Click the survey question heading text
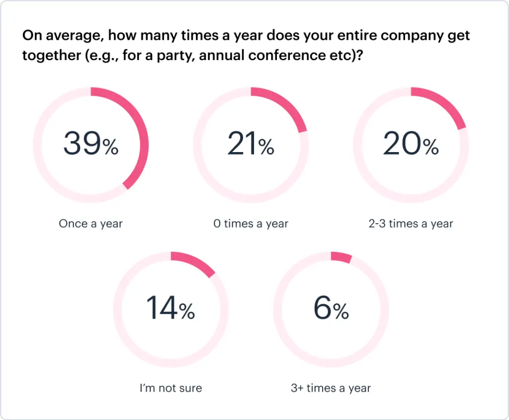Viewport: 509px width, 420px height. coord(246,46)
